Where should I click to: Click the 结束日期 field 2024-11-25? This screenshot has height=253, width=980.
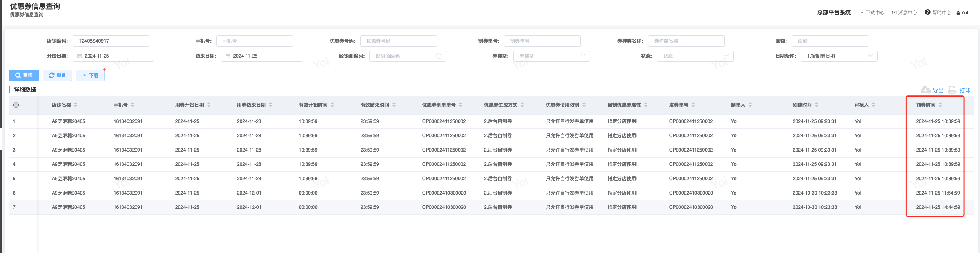(262, 56)
